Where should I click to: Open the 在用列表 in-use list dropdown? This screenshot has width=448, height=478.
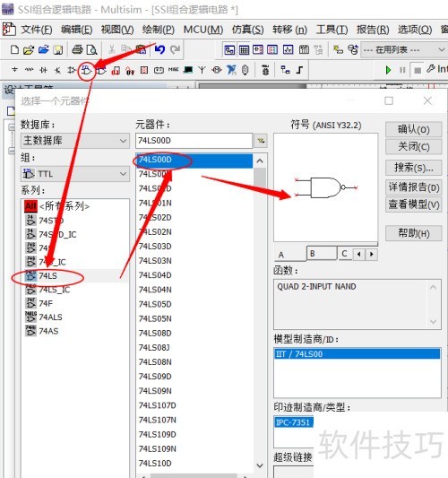pos(403,49)
